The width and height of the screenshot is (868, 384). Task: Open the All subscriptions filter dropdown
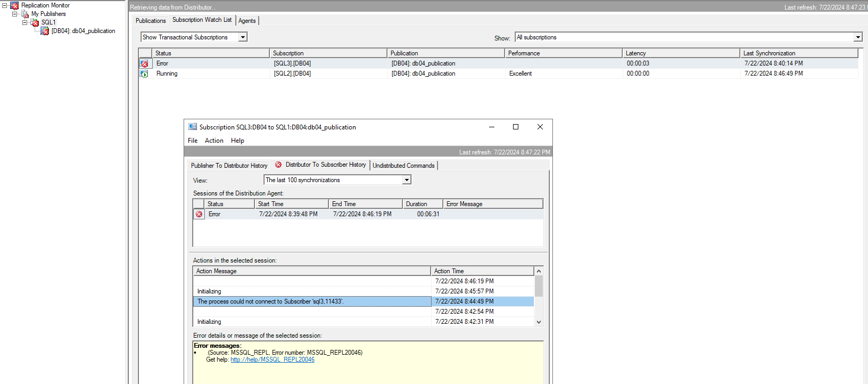tap(857, 37)
